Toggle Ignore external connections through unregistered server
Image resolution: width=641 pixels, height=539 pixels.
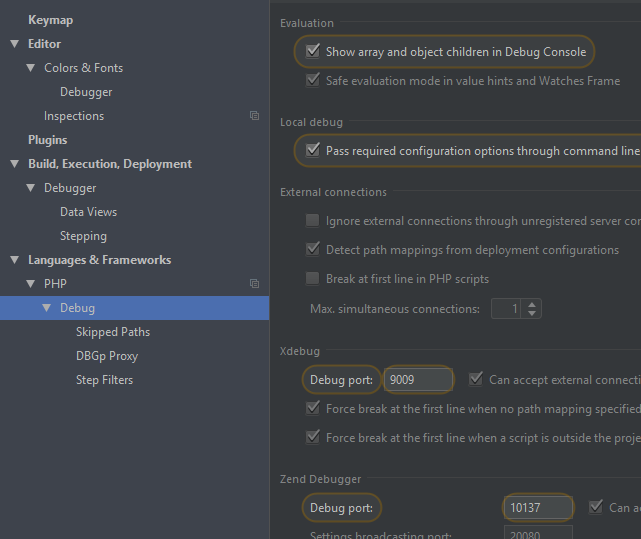pos(313,220)
